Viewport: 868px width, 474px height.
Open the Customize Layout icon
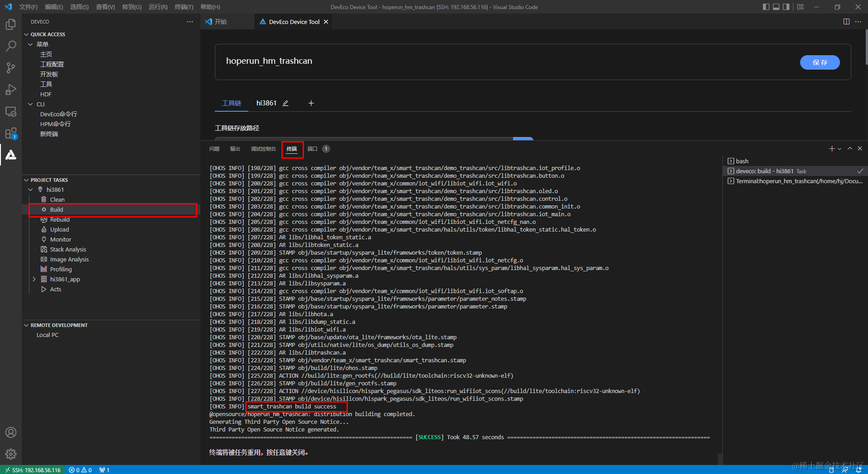(800, 7)
